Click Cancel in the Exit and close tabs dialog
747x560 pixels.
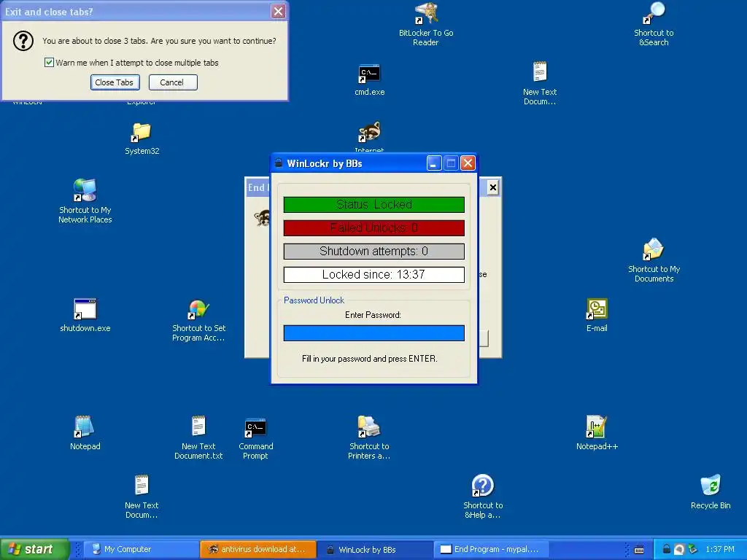click(173, 82)
